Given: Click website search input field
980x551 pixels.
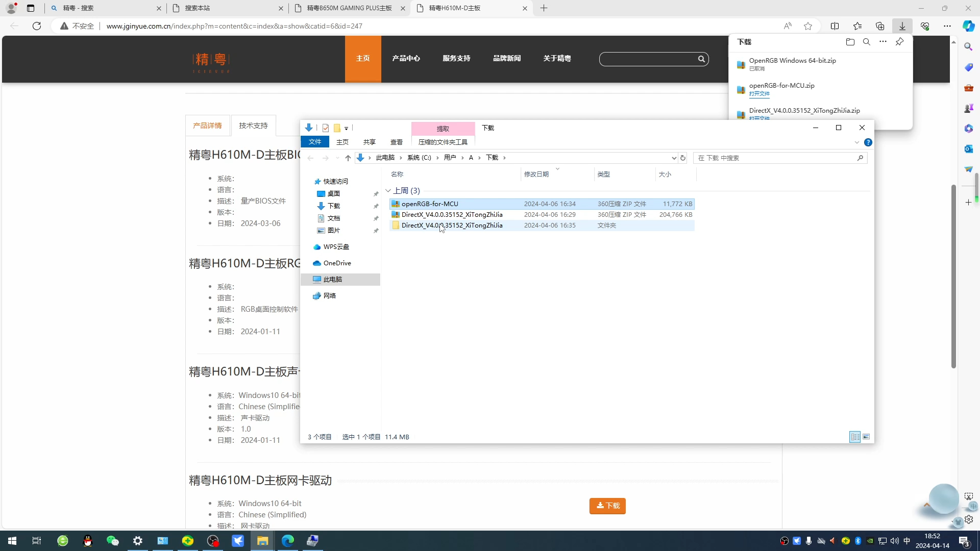Looking at the screenshot, I should pos(648,59).
